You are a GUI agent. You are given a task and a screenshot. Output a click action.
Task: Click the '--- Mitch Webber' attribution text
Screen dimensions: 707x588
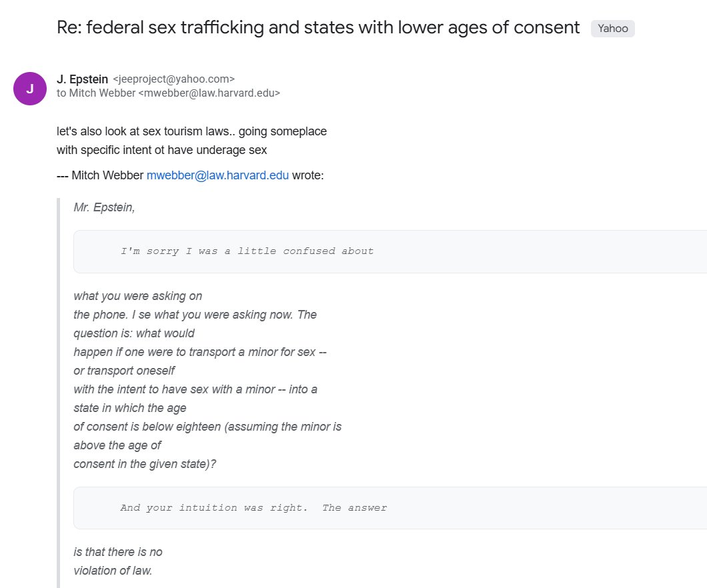[x=100, y=176]
